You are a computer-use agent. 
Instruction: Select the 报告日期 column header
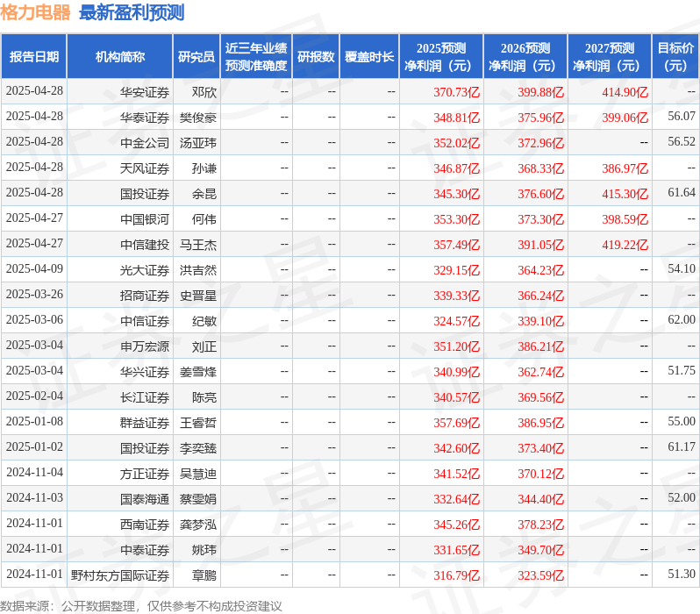(x=34, y=57)
